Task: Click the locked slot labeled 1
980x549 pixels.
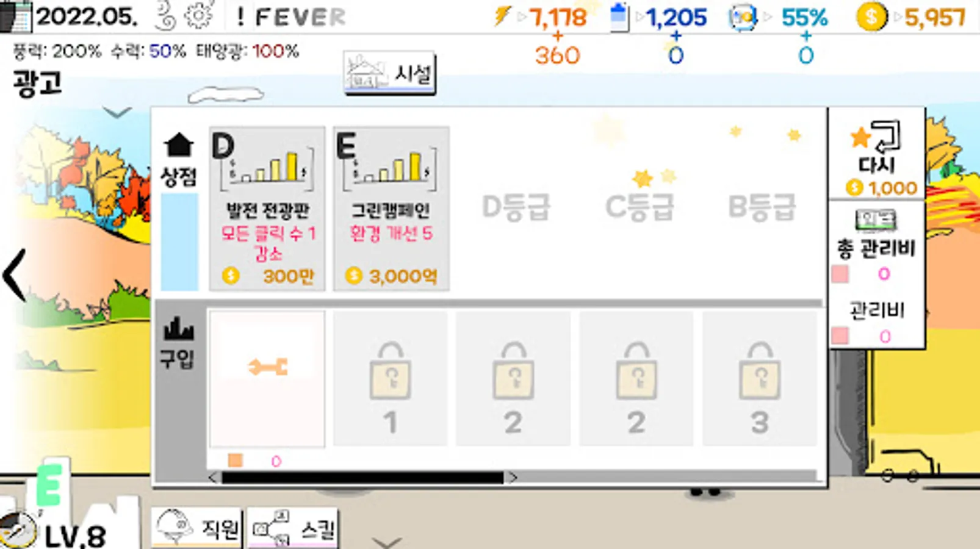Action: point(391,379)
